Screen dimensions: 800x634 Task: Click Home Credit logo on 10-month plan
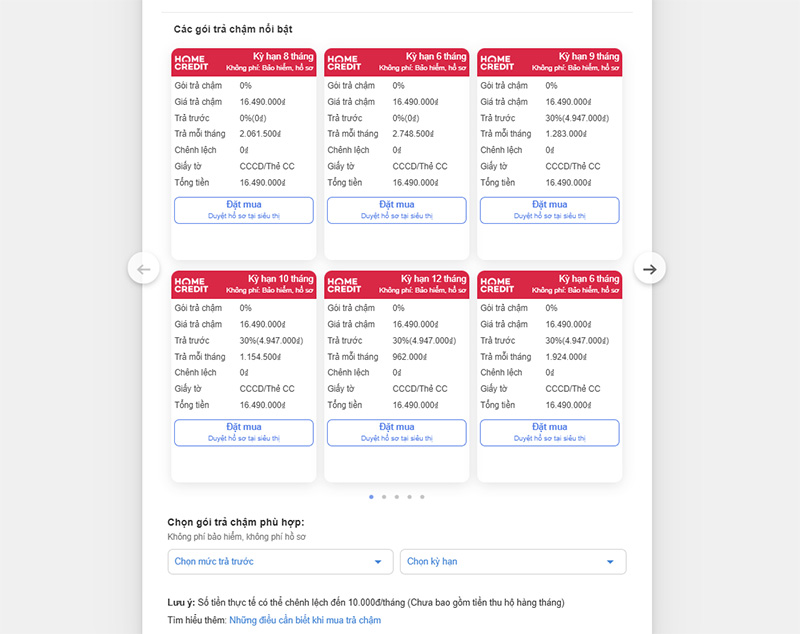191,285
